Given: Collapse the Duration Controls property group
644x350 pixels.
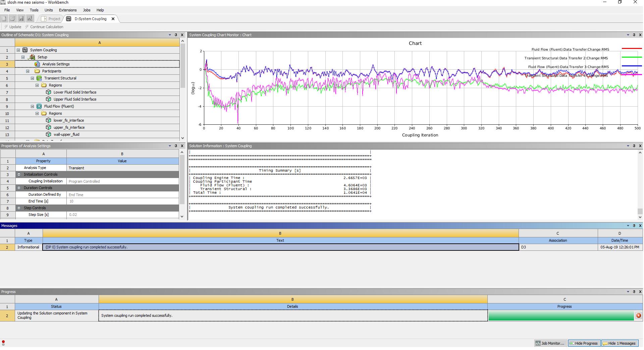Looking at the screenshot, I should tap(19, 188).
